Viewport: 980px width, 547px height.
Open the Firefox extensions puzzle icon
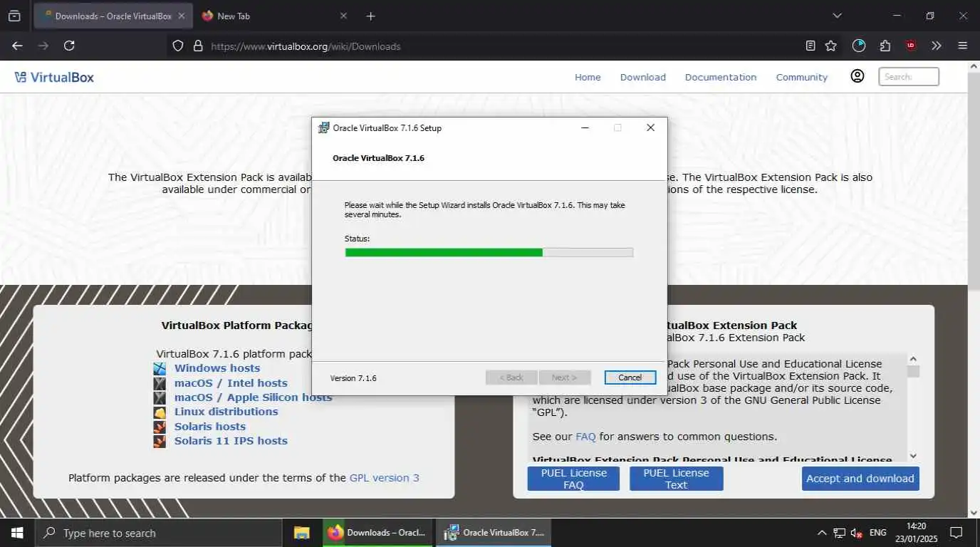click(885, 46)
